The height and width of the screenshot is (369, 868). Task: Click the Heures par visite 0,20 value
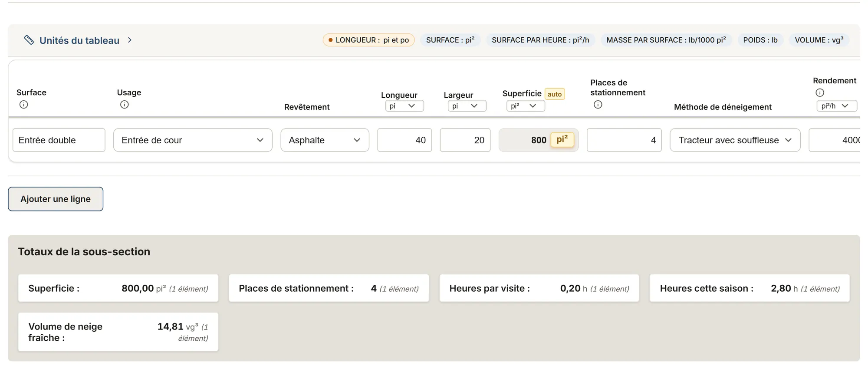570,288
